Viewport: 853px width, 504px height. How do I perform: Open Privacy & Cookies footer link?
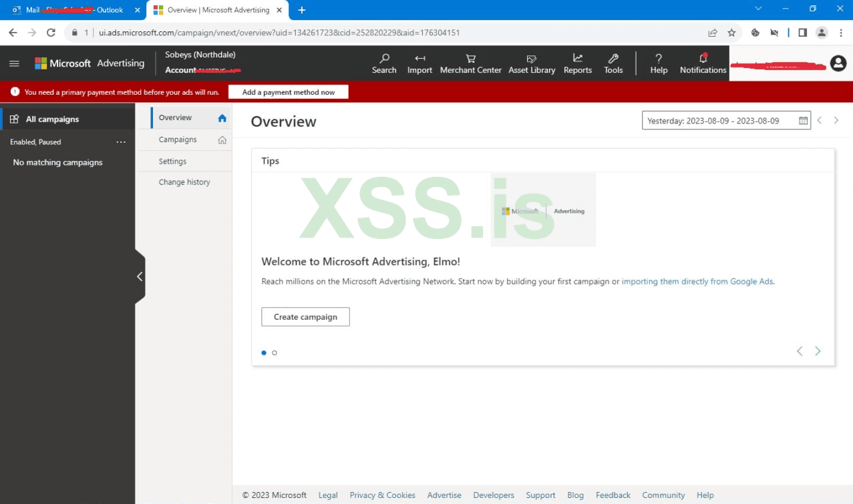tap(382, 495)
